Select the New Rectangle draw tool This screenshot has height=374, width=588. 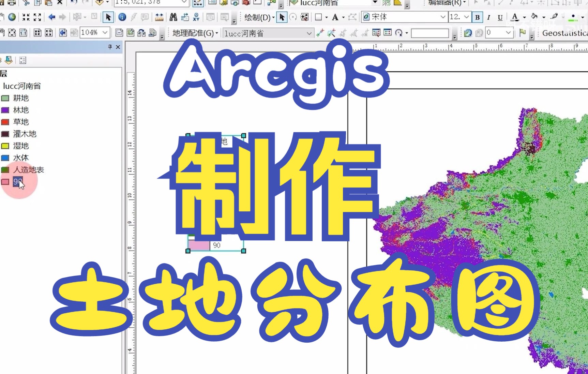point(318,17)
